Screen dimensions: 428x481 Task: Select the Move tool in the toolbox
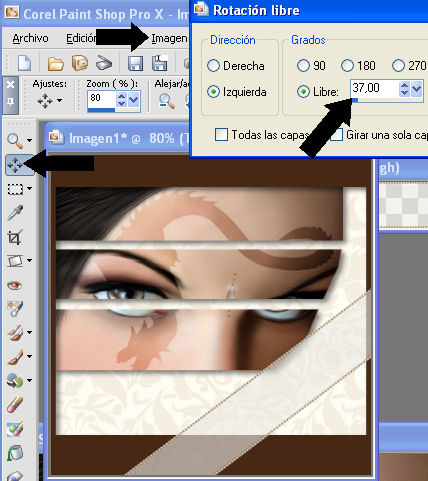15,165
